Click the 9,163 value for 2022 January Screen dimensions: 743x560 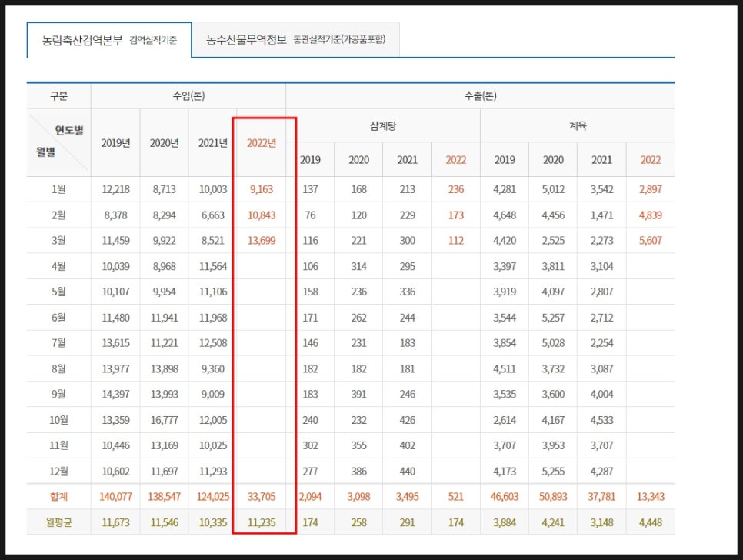coord(261,189)
